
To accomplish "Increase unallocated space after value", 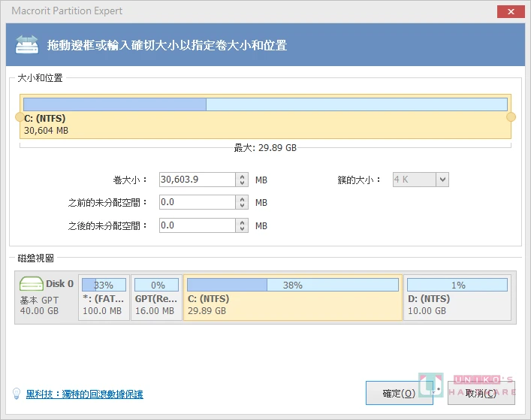I will pos(242,222).
